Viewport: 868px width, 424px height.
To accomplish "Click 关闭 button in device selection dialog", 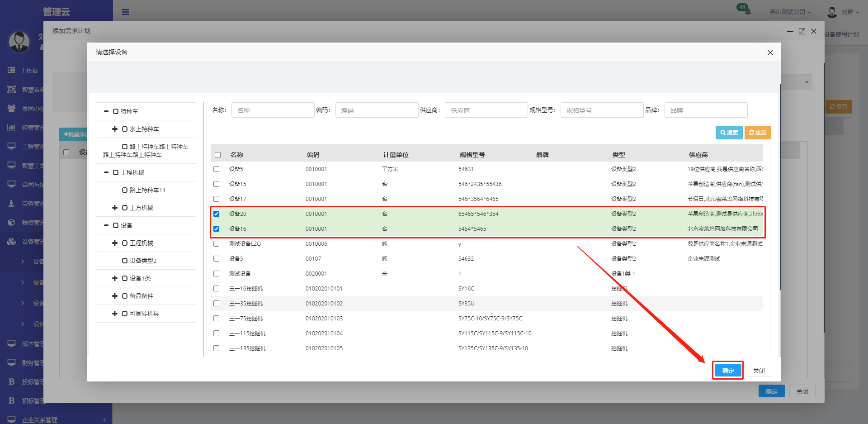I will 759,371.
